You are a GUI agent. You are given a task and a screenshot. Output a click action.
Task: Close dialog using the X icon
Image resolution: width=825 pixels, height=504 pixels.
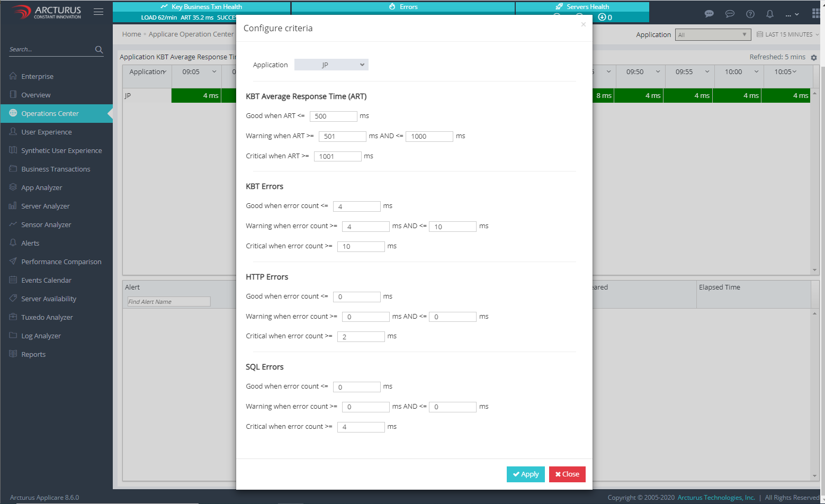click(x=583, y=24)
